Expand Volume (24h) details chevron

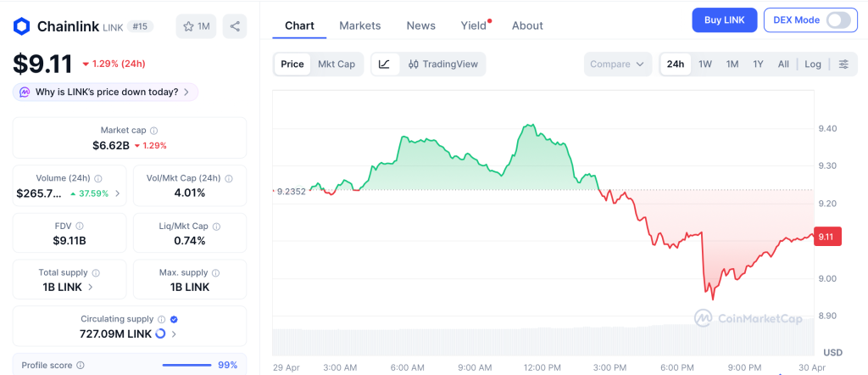coord(118,193)
